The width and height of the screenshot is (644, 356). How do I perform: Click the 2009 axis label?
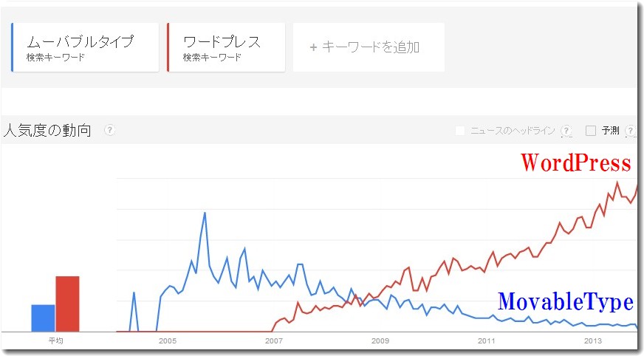pyautogui.click(x=380, y=340)
